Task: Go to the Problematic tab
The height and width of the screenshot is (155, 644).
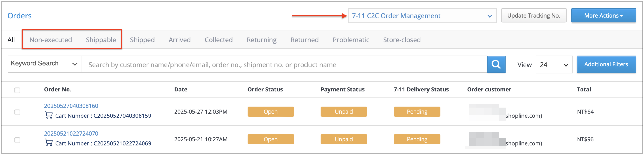Action: coord(351,40)
